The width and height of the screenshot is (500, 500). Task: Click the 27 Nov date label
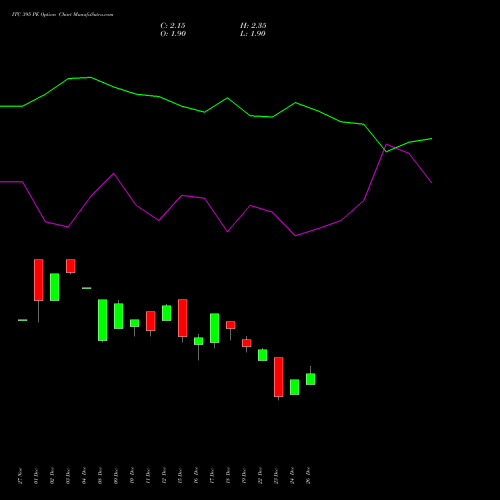click(20, 476)
